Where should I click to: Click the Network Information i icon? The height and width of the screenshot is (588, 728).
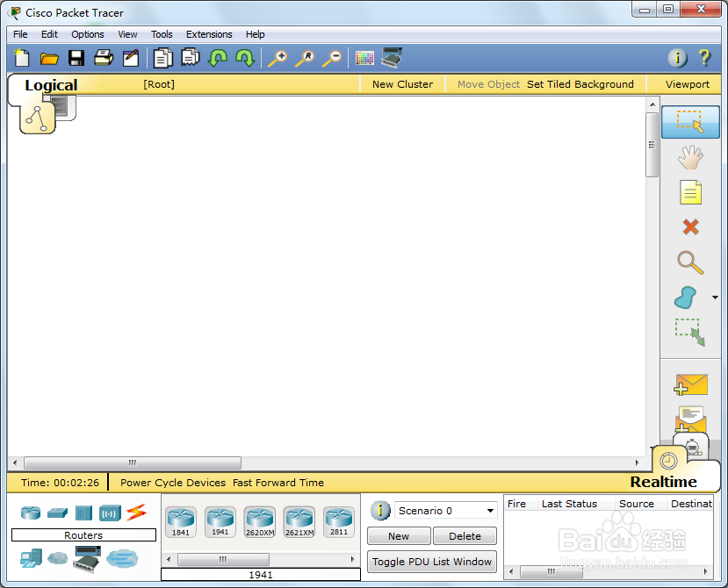coord(677,58)
